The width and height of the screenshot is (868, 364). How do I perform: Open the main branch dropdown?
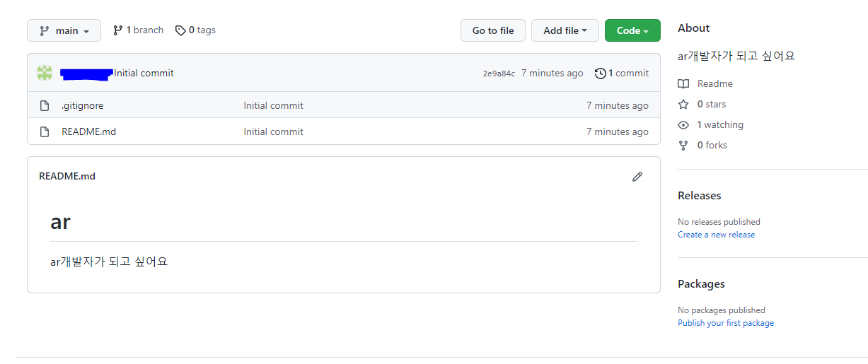(x=64, y=30)
